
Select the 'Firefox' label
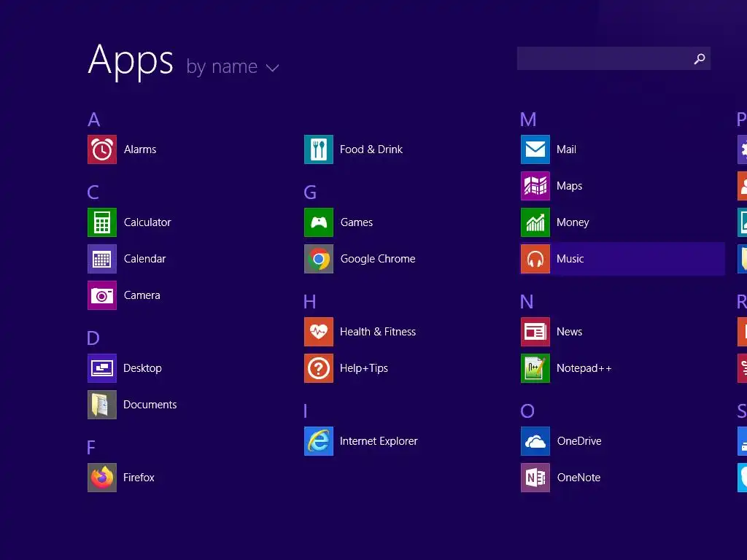click(x=139, y=478)
